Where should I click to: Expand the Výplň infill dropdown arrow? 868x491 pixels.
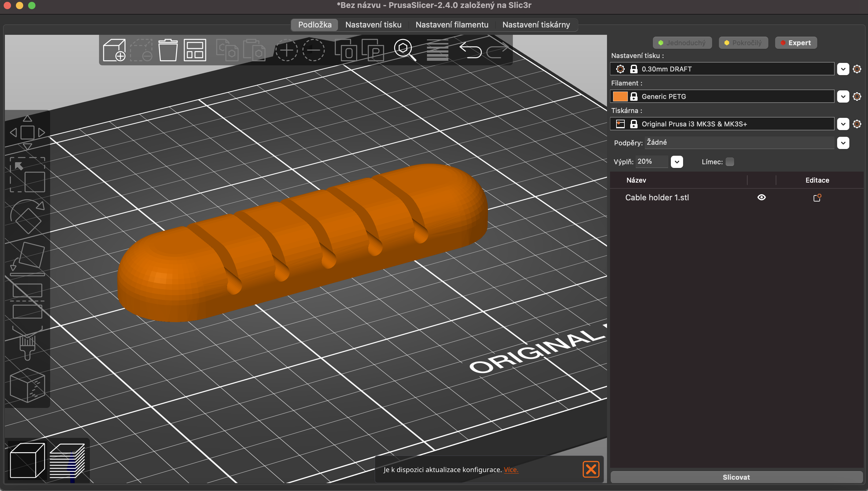tap(677, 162)
